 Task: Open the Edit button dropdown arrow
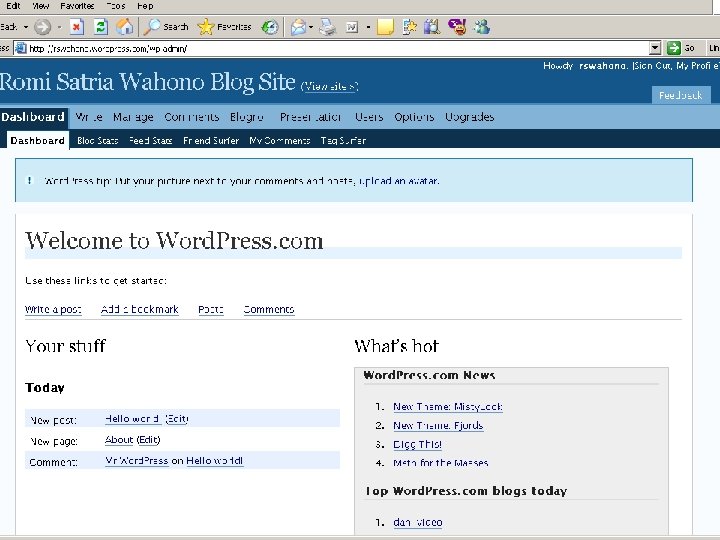pyautogui.click(x=368, y=27)
